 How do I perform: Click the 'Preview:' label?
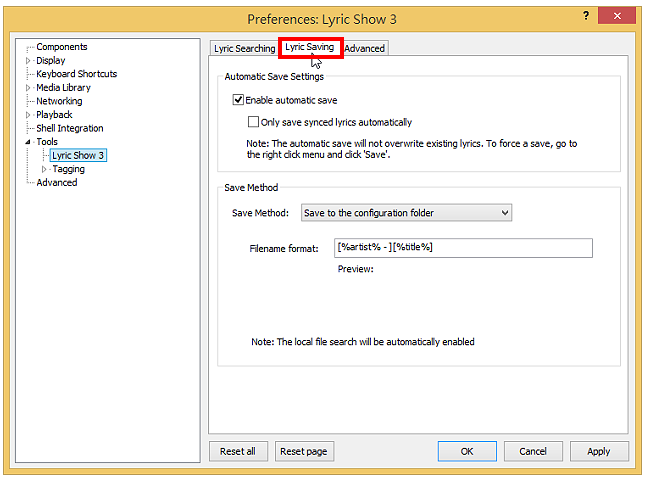click(356, 269)
